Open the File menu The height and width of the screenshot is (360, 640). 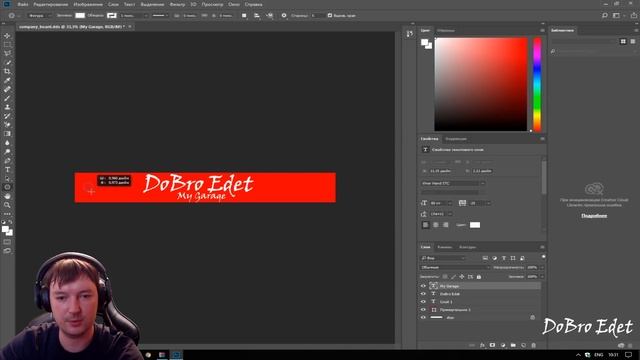pos(23,4)
